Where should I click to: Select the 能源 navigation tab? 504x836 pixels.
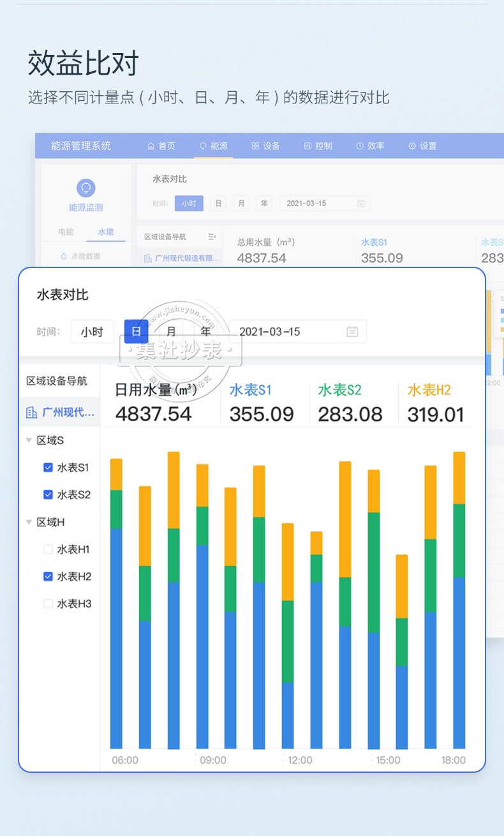pos(214,146)
